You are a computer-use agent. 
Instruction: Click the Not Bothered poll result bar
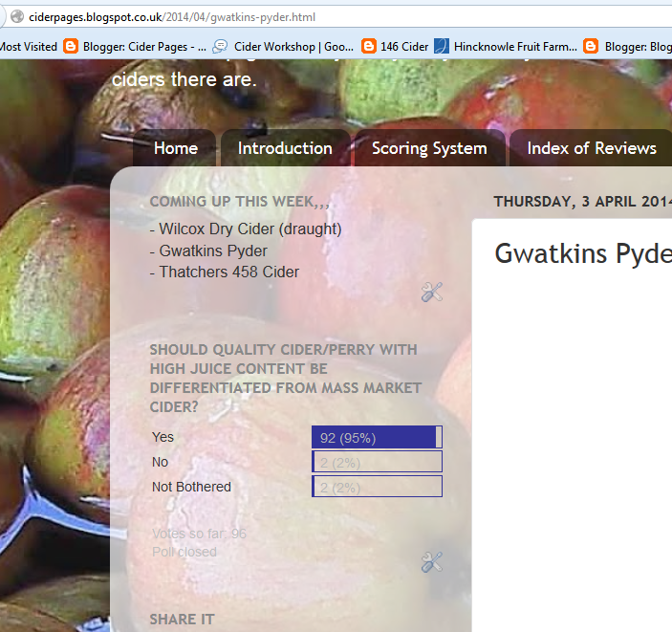(377, 487)
